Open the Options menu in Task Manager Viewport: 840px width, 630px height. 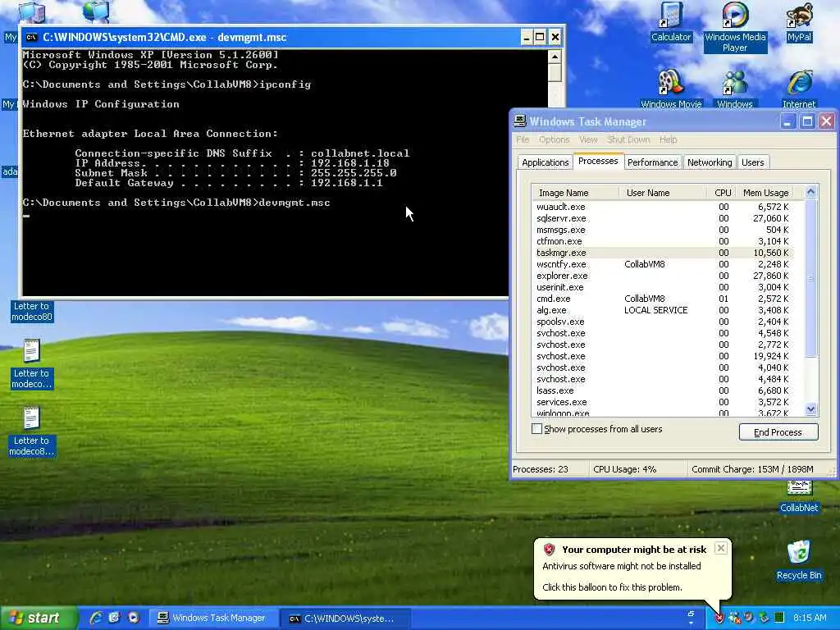(x=554, y=139)
